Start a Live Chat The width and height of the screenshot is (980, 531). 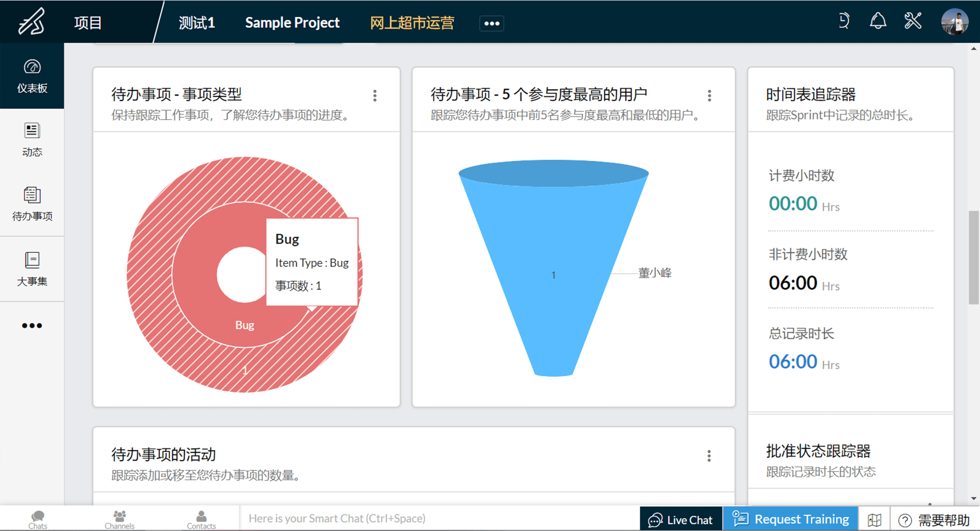click(x=681, y=519)
